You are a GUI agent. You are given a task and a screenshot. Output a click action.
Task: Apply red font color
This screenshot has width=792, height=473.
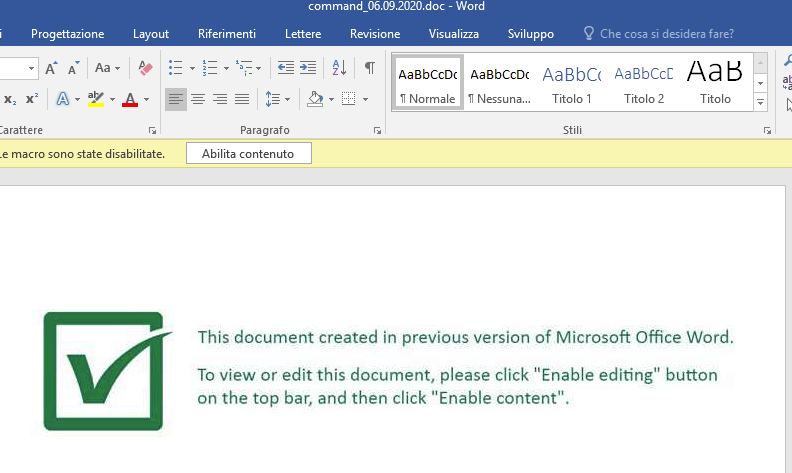(130, 99)
